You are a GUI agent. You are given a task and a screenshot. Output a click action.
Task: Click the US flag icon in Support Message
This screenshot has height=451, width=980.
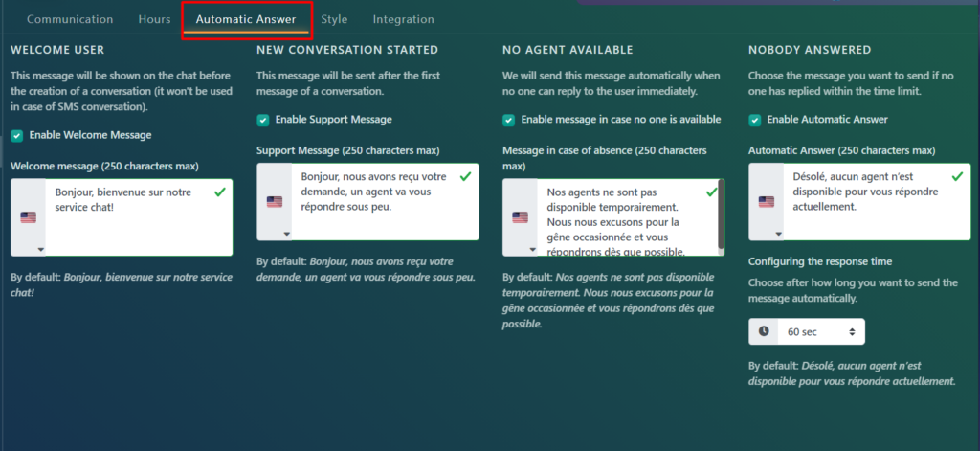point(275,202)
